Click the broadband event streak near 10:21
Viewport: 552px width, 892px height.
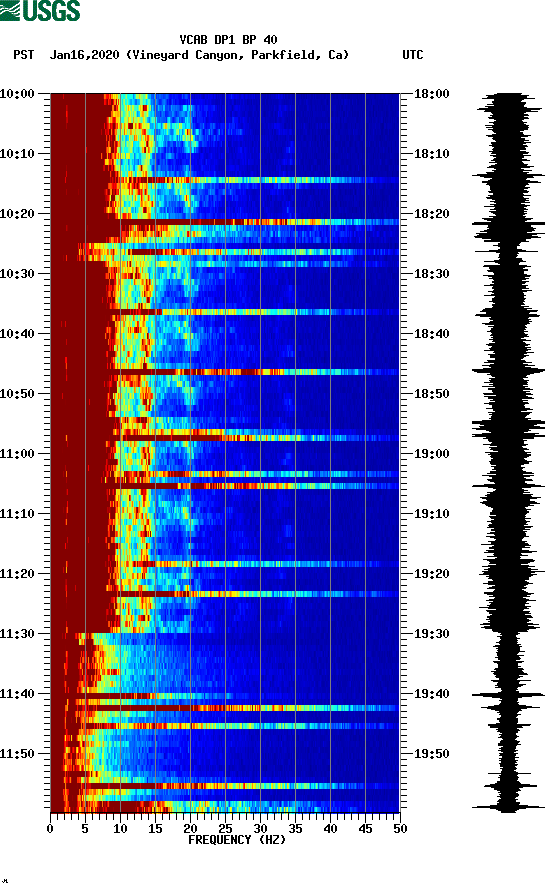pos(225,222)
